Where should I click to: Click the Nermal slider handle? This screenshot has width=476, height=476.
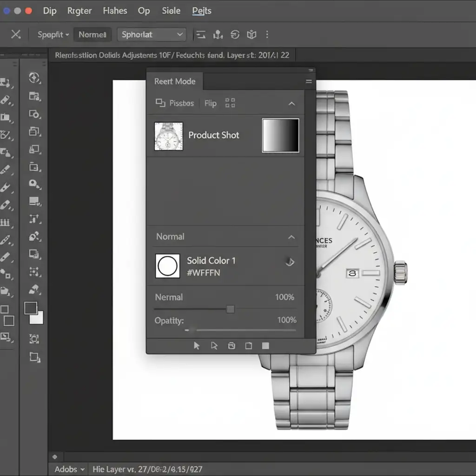230,309
